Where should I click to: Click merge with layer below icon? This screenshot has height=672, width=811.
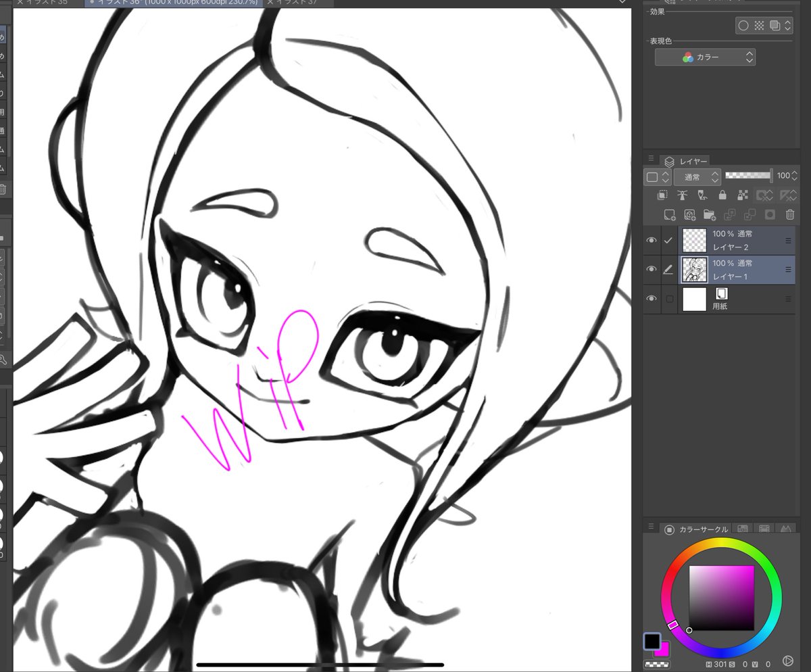click(749, 215)
